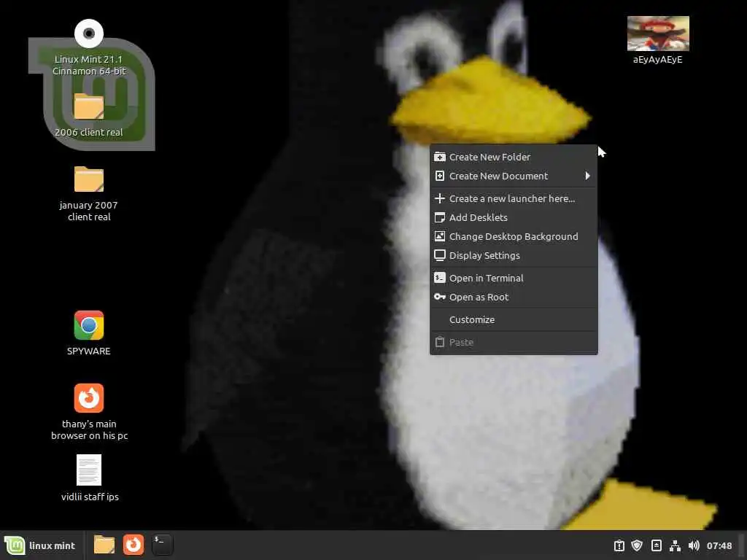Click the Create New Folder icon
The height and width of the screenshot is (560, 747).
tap(440, 157)
